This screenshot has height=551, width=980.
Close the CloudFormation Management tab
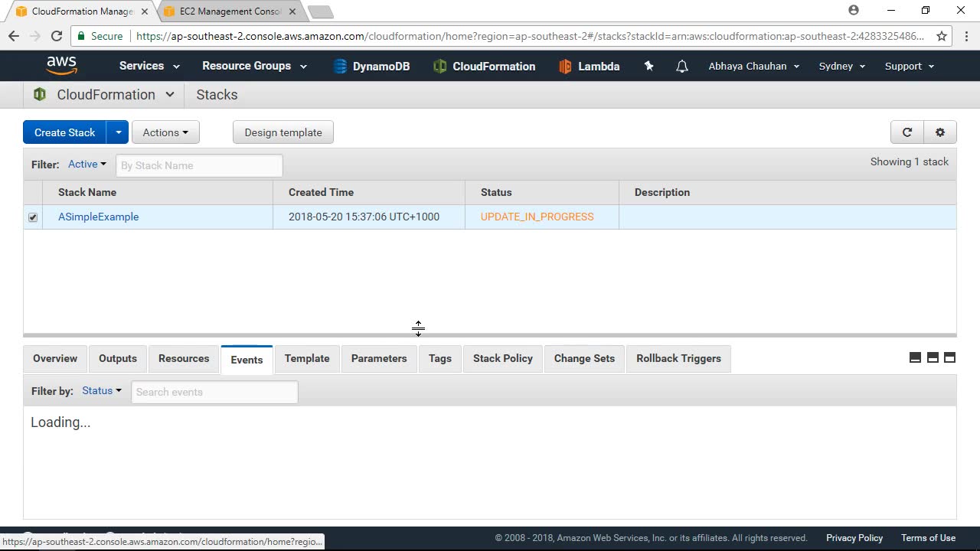click(x=145, y=11)
